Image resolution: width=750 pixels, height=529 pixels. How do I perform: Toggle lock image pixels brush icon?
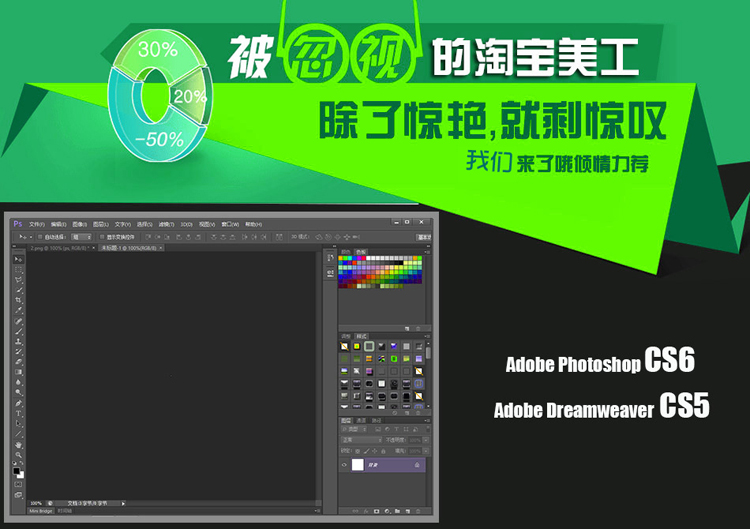click(366, 451)
